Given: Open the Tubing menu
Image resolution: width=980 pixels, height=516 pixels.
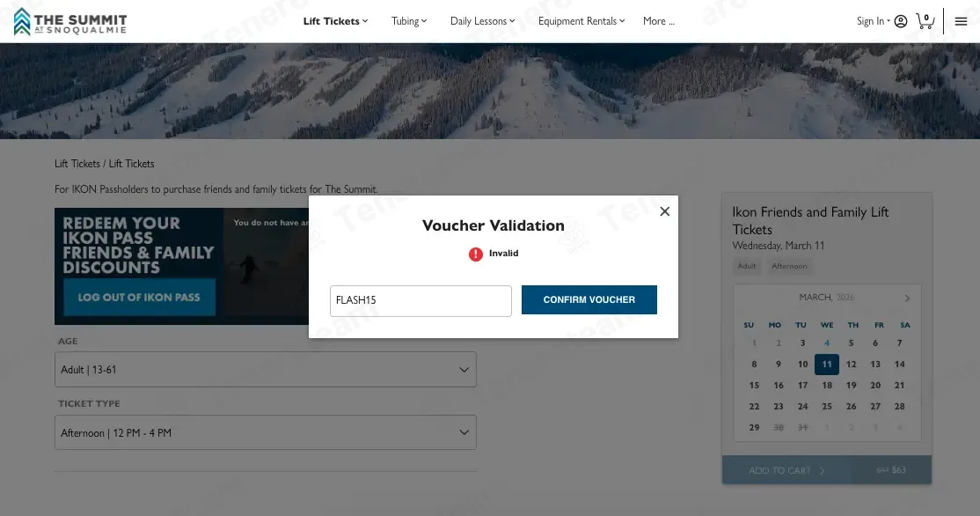Looking at the screenshot, I should click(x=409, y=21).
